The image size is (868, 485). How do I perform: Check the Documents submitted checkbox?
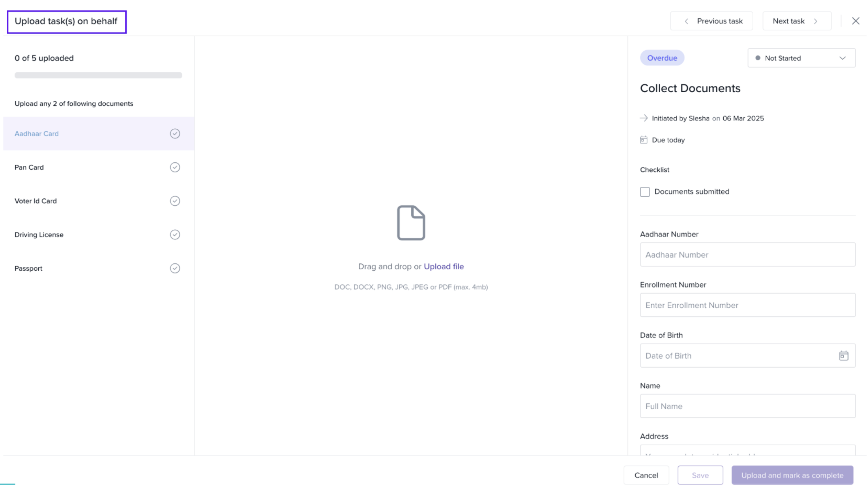click(645, 192)
